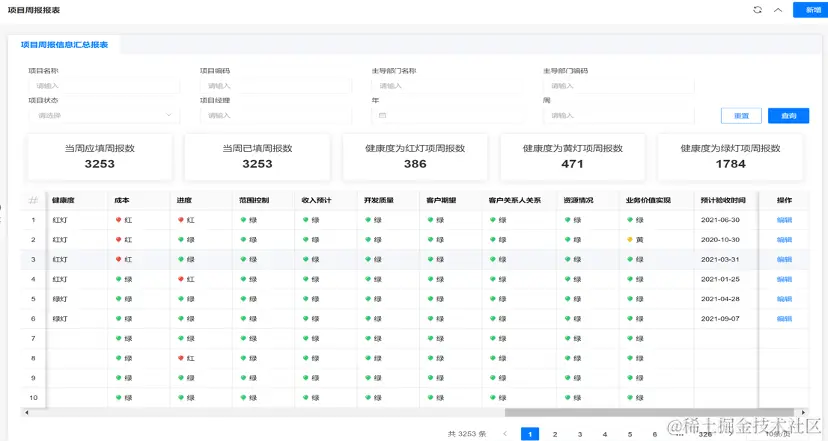828x442 pixels.
Task: Open the 项目状态 dropdown
Action: pyautogui.click(x=104, y=115)
